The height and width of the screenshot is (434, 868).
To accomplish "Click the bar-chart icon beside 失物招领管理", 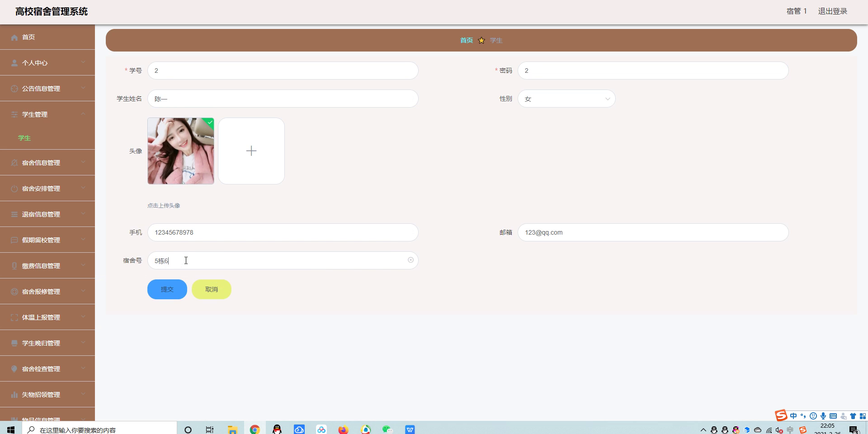I will (x=14, y=395).
